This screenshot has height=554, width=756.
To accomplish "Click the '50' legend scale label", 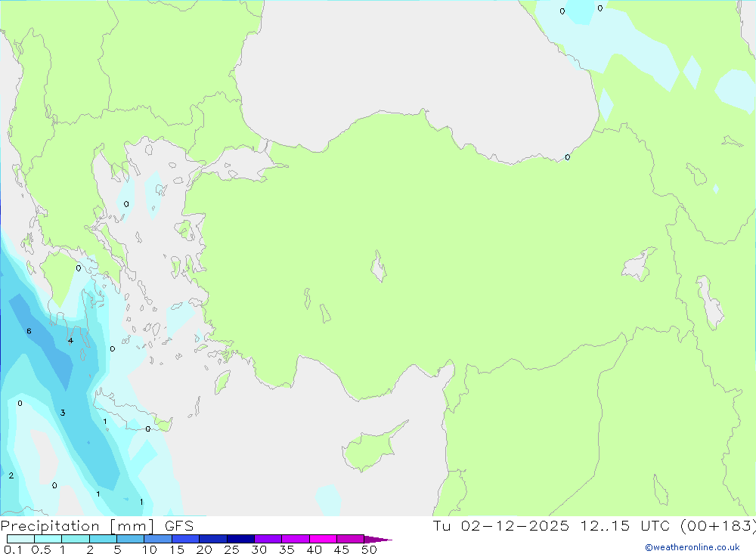I will pyautogui.click(x=369, y=549).
